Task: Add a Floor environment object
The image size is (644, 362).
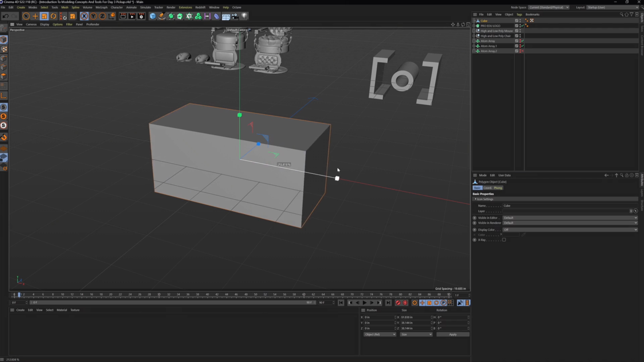Action: 226,16
